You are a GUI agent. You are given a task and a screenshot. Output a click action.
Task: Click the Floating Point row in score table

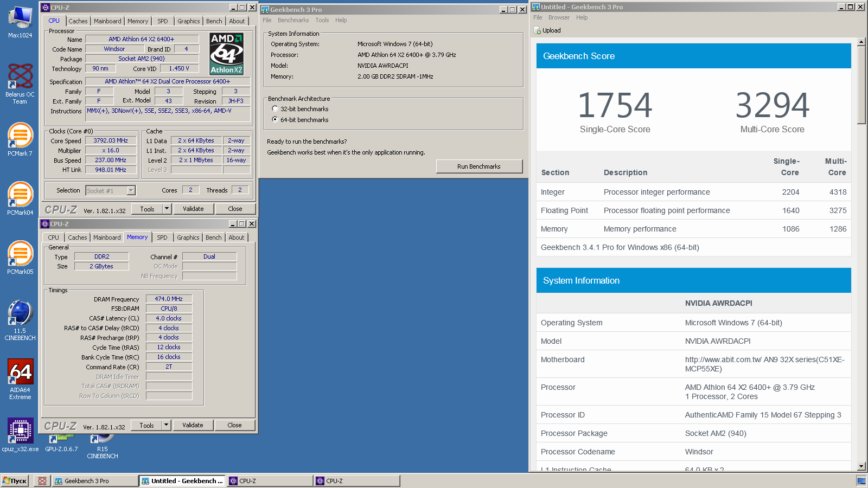click(x=694, y=210)
